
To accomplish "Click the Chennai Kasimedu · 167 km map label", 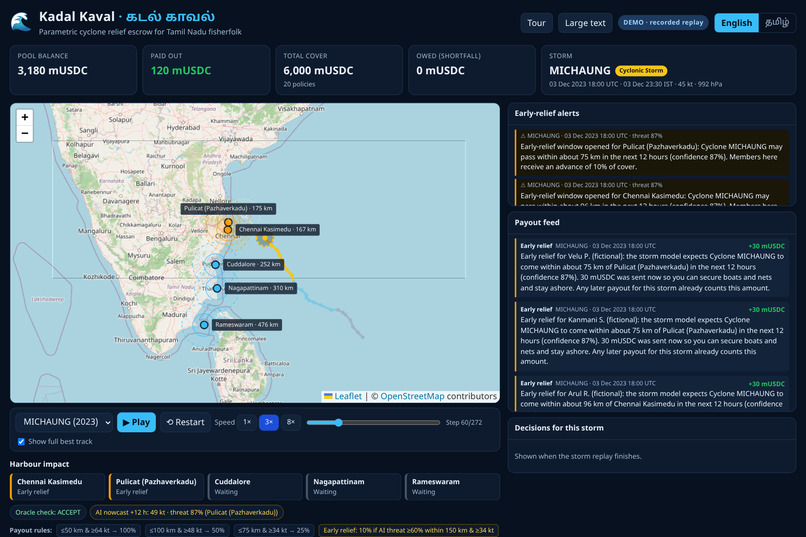I will pyautogui.click(x=277, y=230).
